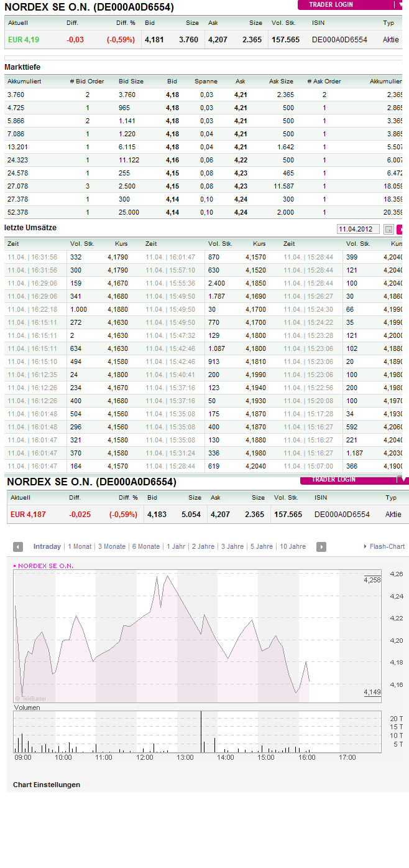This screenshot has width=409, height=868.
Task: Click trade volume 2.400
Action: pyautogui.click(x=217, y=283)
